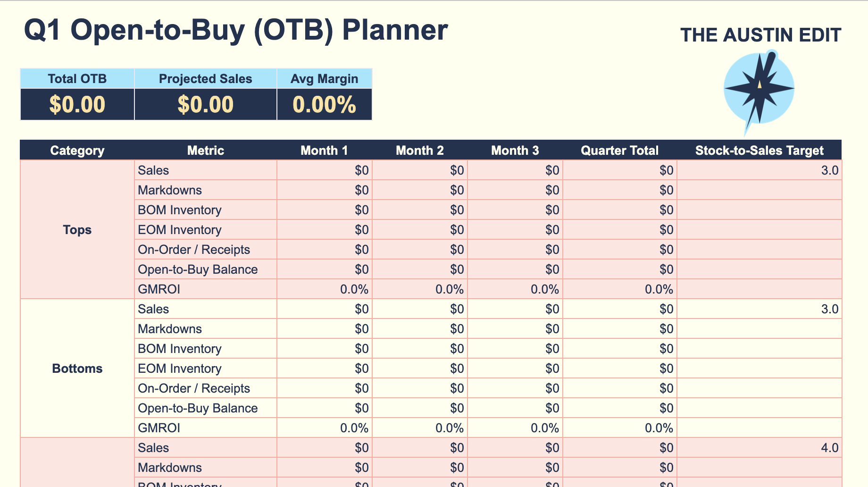Select Tops Markdowns Month 2 cell
Image resolution: width=868 pixels, height=487 pixels.
420,190
